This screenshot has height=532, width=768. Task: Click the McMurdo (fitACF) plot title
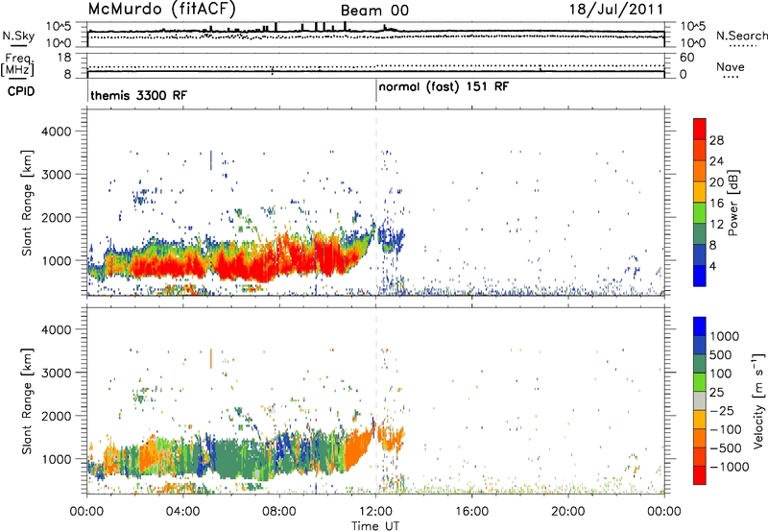pyautogui.click(x=161, y=9)
